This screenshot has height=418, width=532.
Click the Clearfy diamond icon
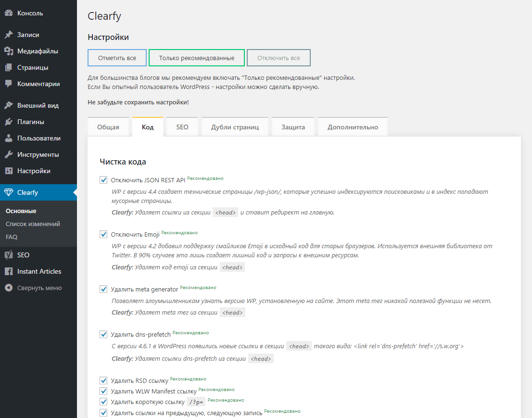[9, 192]
